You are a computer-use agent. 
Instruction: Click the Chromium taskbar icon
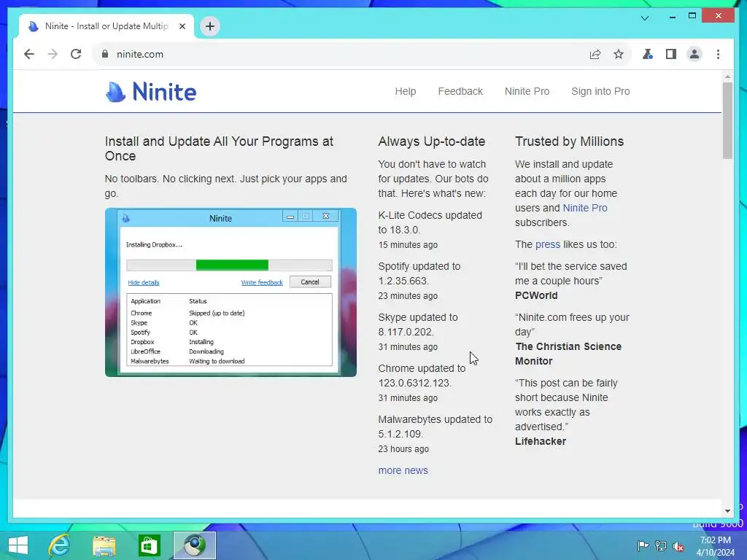[194, 545]
